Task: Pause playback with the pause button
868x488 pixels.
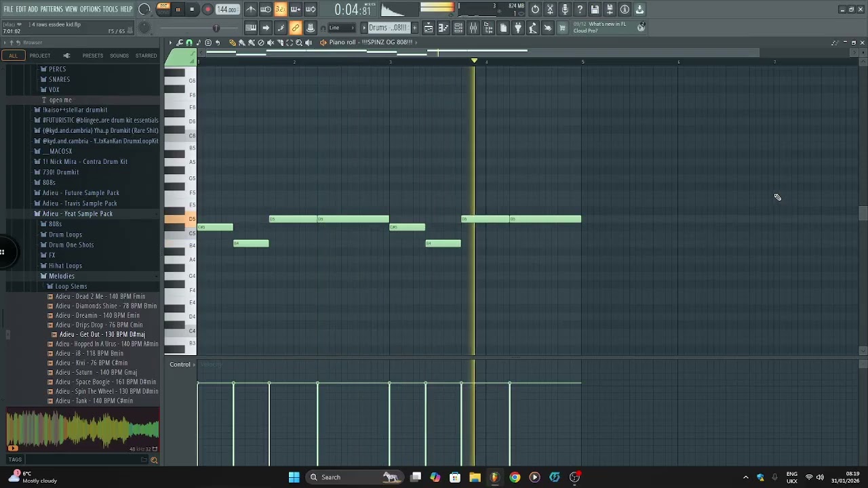Action: pos(178,9)
